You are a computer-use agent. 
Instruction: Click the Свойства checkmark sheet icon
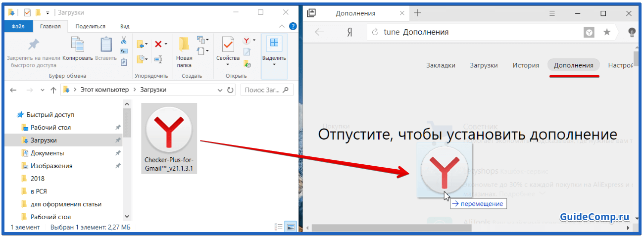pos(228,45)
